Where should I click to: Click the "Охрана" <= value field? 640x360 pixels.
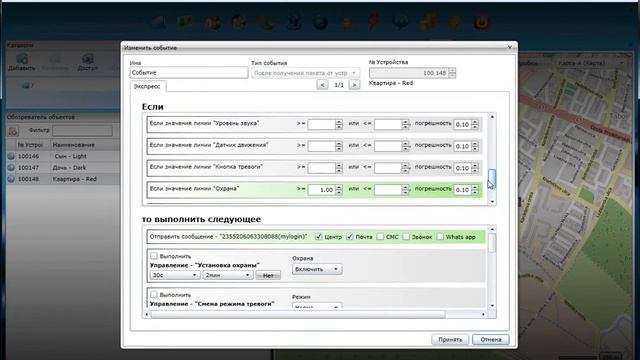tap(388, 190)
